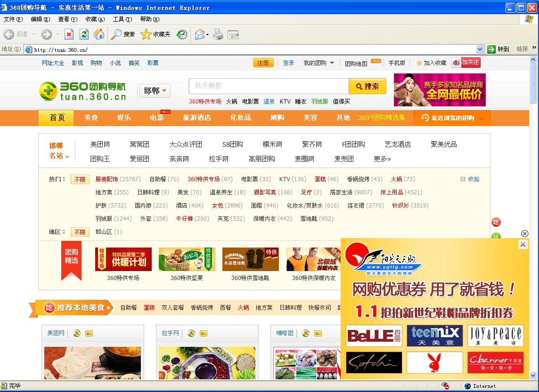Click the yellow 搜索 search button
This screenshot has width=539, height=392.
pos(367,86)
